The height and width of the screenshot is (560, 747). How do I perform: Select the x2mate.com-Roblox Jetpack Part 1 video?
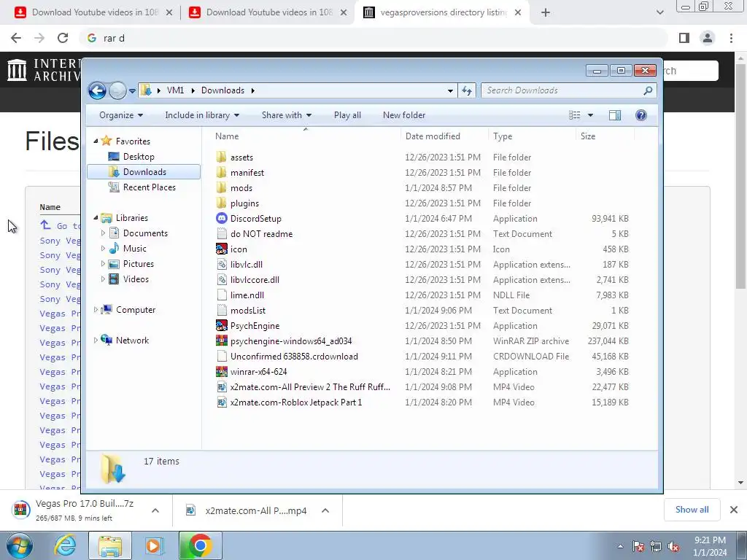296,402
